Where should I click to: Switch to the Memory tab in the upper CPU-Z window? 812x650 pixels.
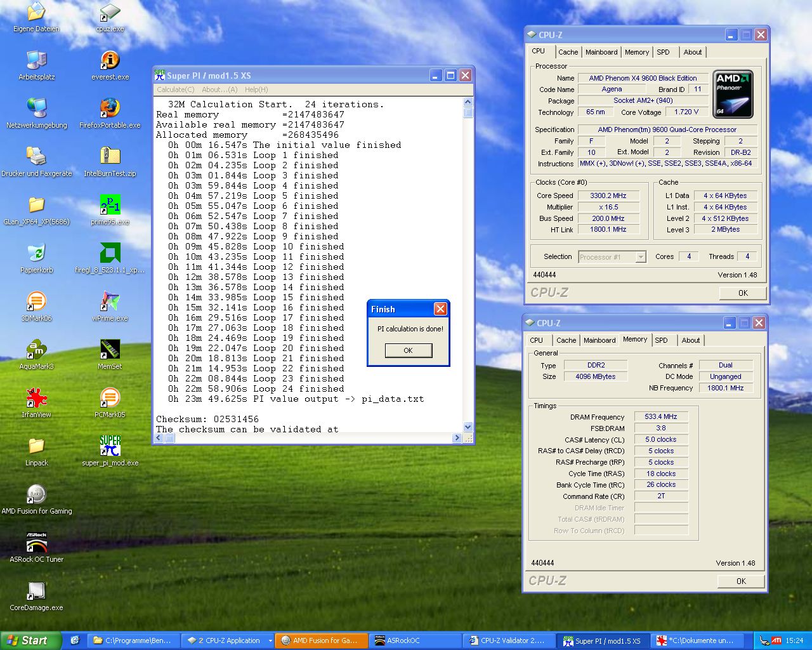(636, 52)
